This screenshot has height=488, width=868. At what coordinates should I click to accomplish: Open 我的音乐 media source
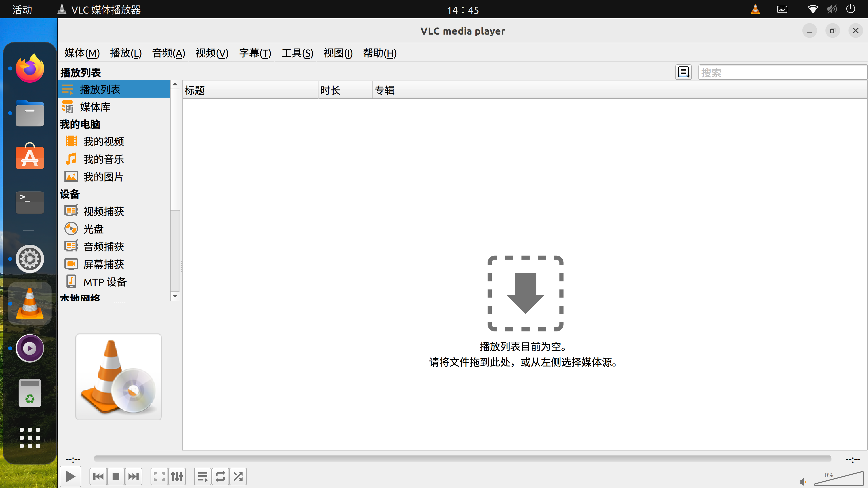tap(104, 159)
